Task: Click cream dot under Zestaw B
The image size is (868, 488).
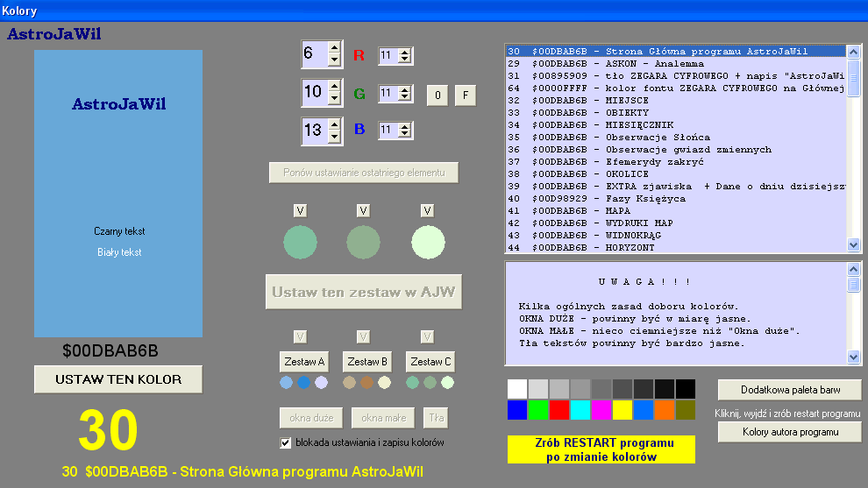Action: coord(384,382)
